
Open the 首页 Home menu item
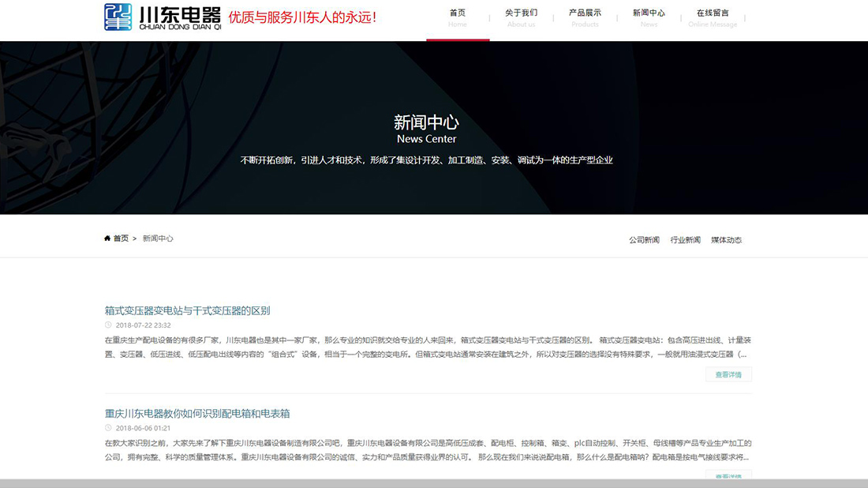coord(458,18)
